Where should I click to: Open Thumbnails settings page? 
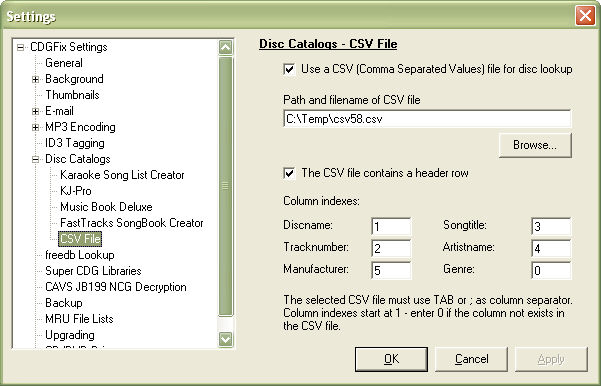point(72,95)
